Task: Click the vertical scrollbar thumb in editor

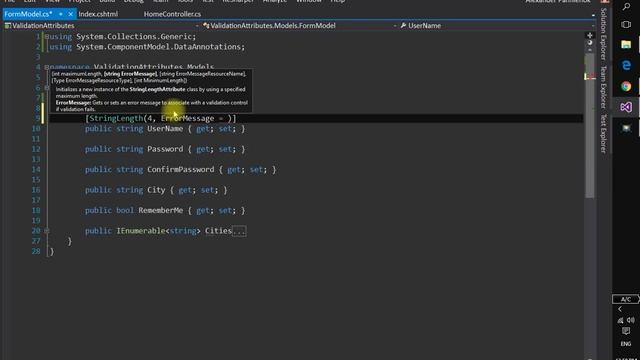Action: point(590,127)
